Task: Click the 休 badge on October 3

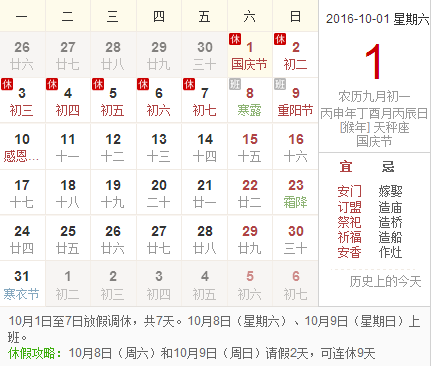Action: pos(7,84)
